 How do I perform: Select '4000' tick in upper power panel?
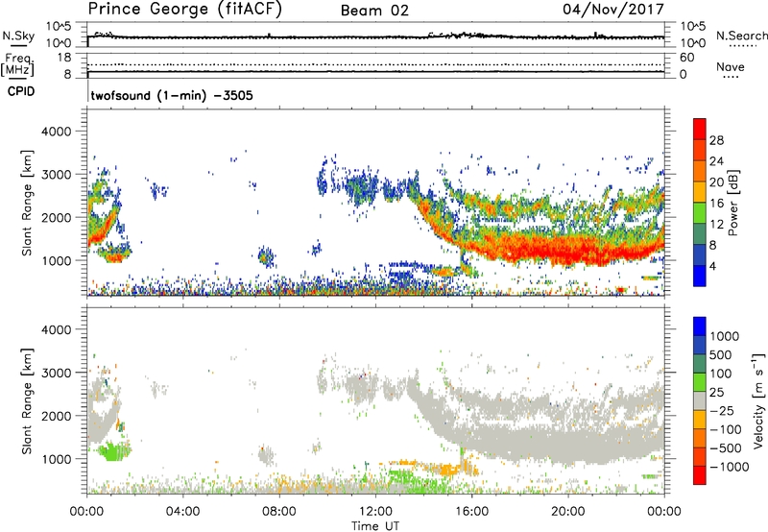point(56,132)
